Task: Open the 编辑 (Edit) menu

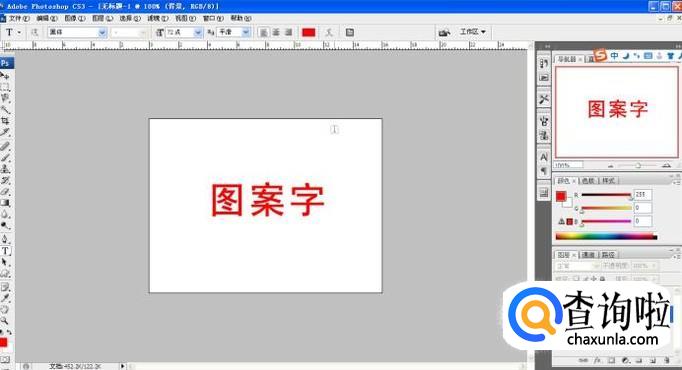Action: pos(47,18)
